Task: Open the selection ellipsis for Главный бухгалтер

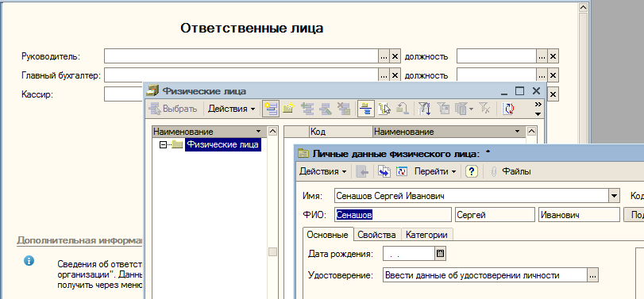Action: point(384,75)
